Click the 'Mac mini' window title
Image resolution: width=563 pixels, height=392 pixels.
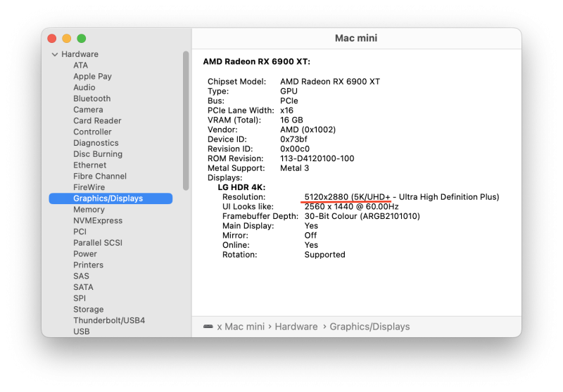pyautogui.click(x=356, y=39)
